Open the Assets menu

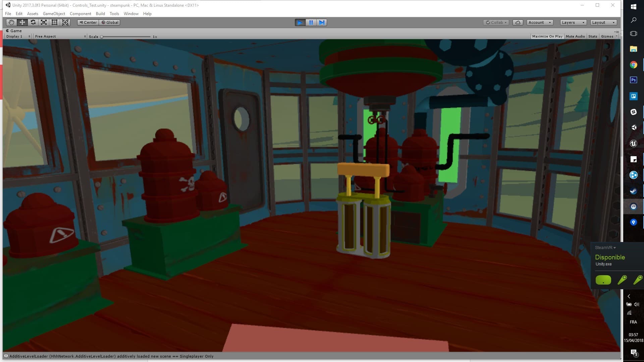click(x=33, y=14)
